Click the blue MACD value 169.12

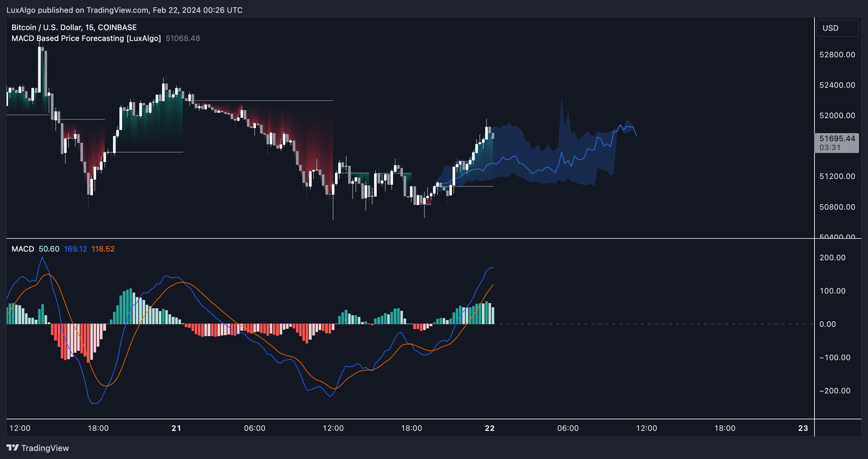click(75, 249)
